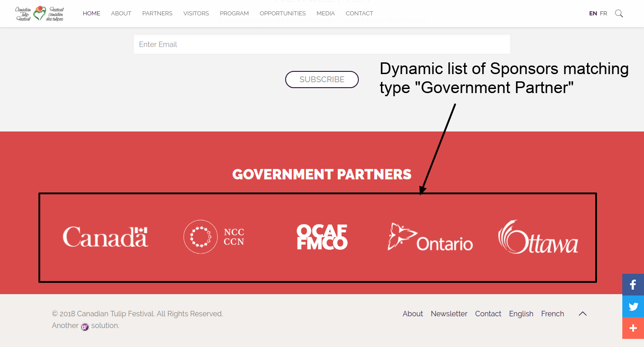644x347 pixels.
Task: Follow the footer About link
Action: coord(413,314)
